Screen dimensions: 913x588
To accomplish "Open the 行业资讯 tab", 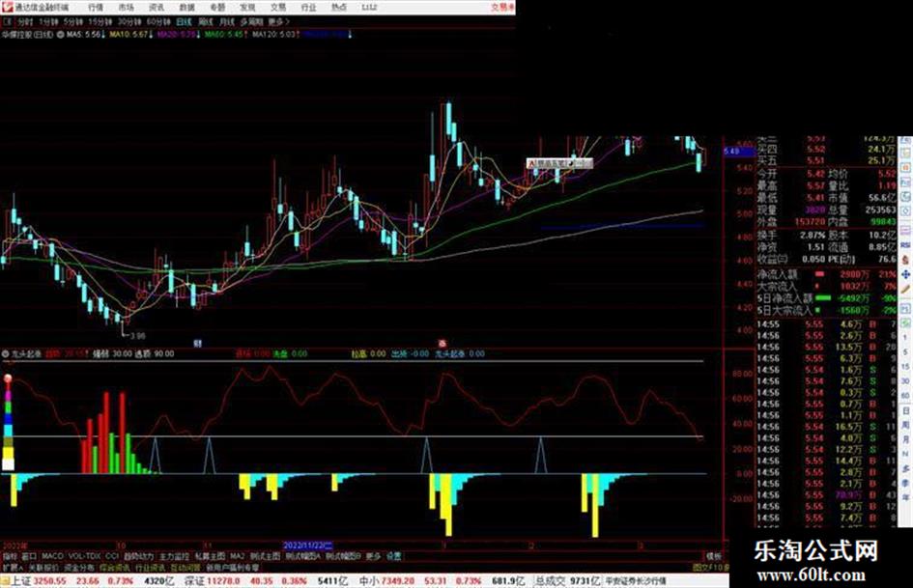I will point(150,568).
